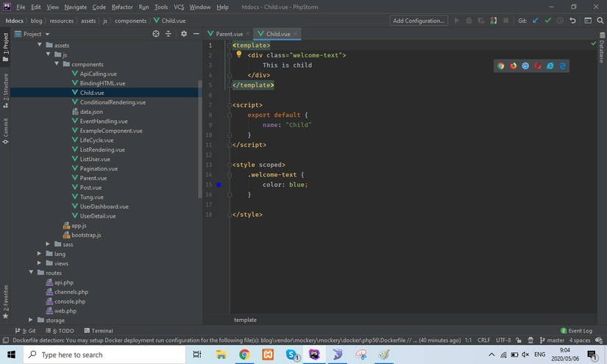607x364 pixels.
Task: Click the Project tree vertical scrollbar
Action: pos(200,139)
